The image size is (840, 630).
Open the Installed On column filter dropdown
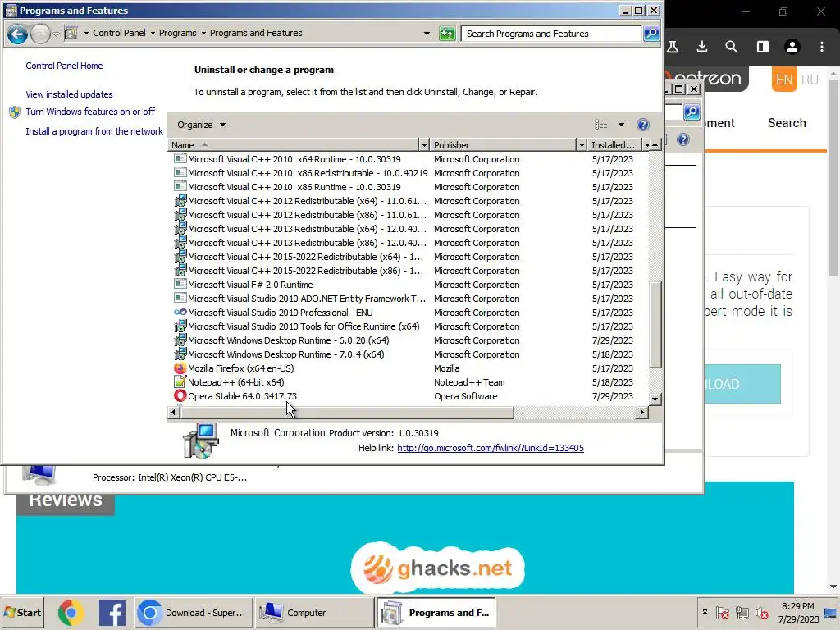coord(646,145)
